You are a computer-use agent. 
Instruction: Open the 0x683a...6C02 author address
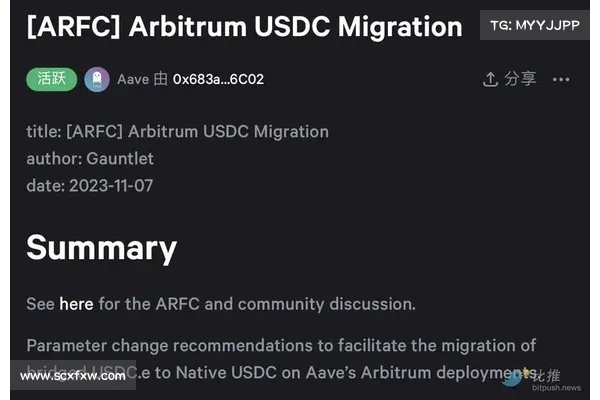[x=218, y=79]
